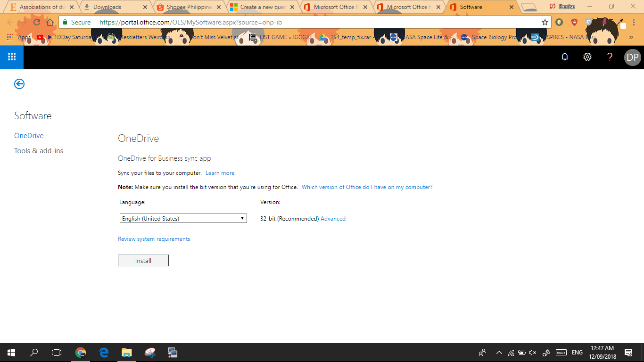
Task: Open Review system requirements link
Action: (154, 239)
